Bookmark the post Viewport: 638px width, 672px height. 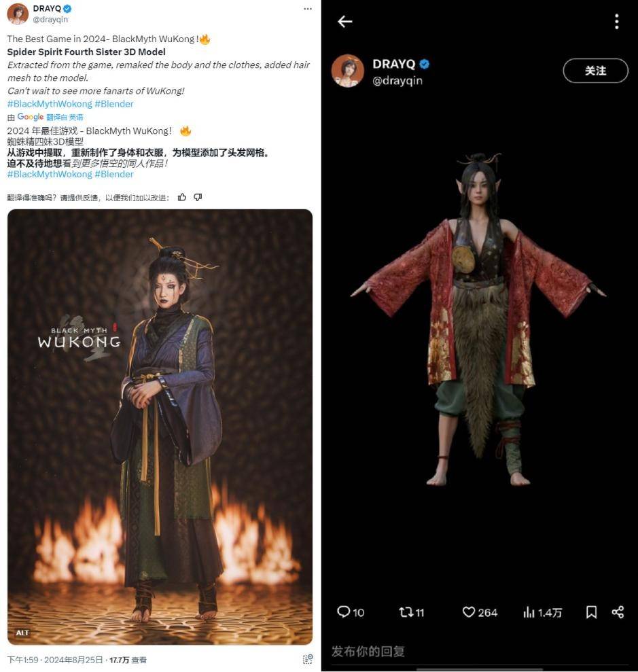591,612
